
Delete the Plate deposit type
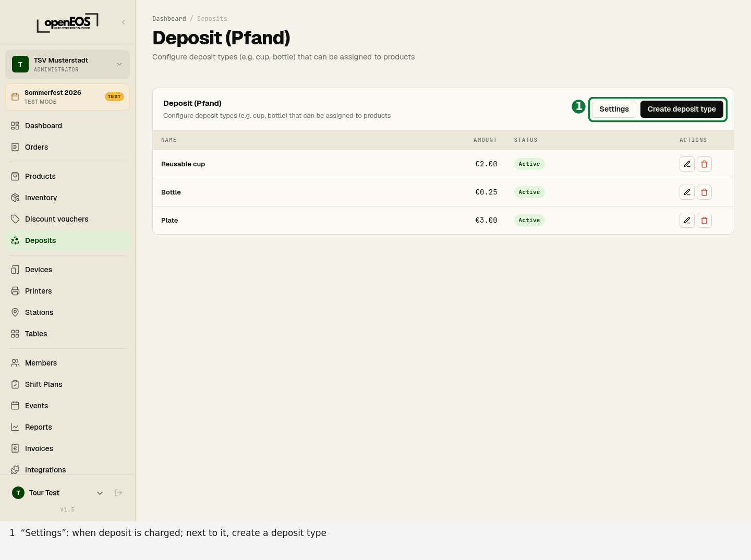coord(704,221)
